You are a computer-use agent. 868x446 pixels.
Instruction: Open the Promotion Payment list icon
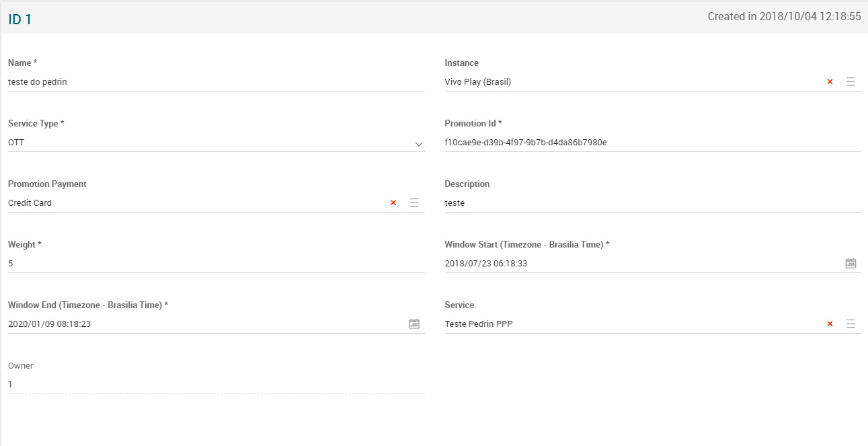tap(414, 202)
